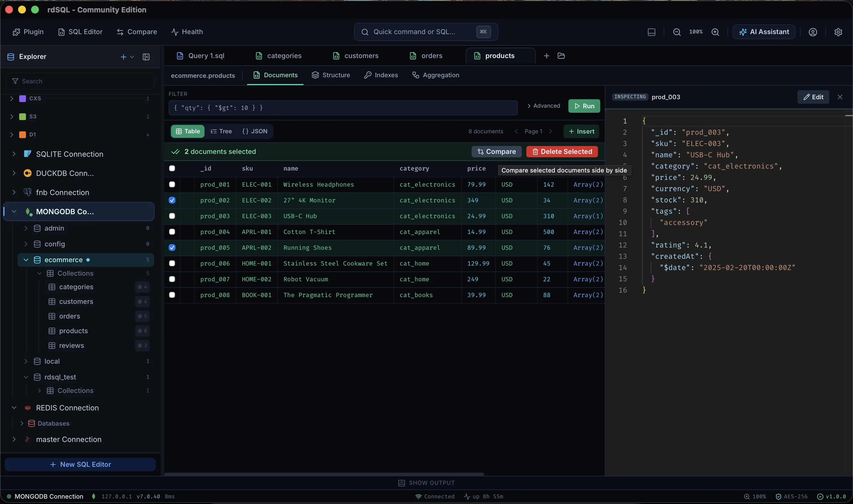The height and width of the screenshot is (504, 853).
Task: Click the New SQL Editor button
Action: [80, 464]
